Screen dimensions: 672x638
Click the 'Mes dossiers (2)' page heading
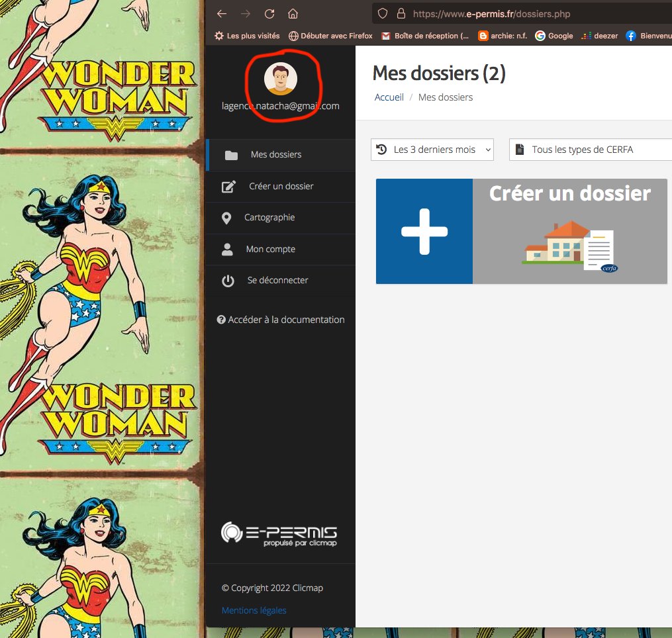439,73
